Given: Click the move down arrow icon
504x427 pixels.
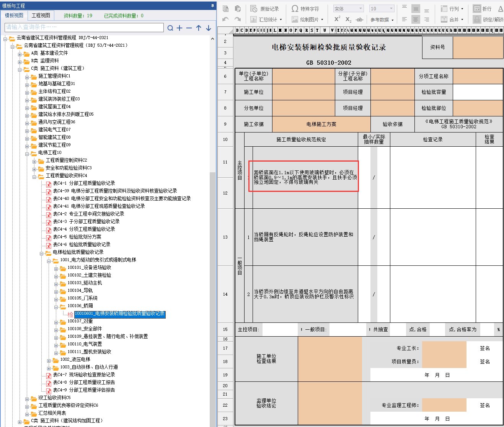Looking at the screenshot, I should click(209, 28).
